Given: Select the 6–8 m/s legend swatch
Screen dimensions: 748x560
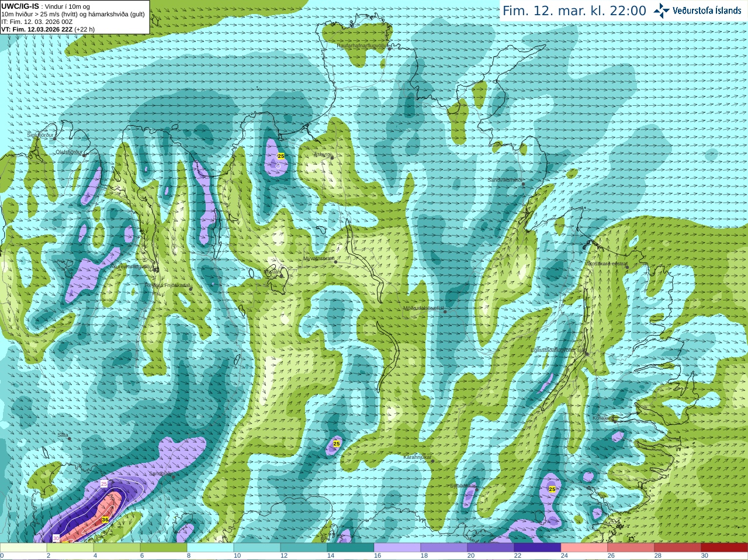Looking at the screenshot, I should click(x=164, y=548).
